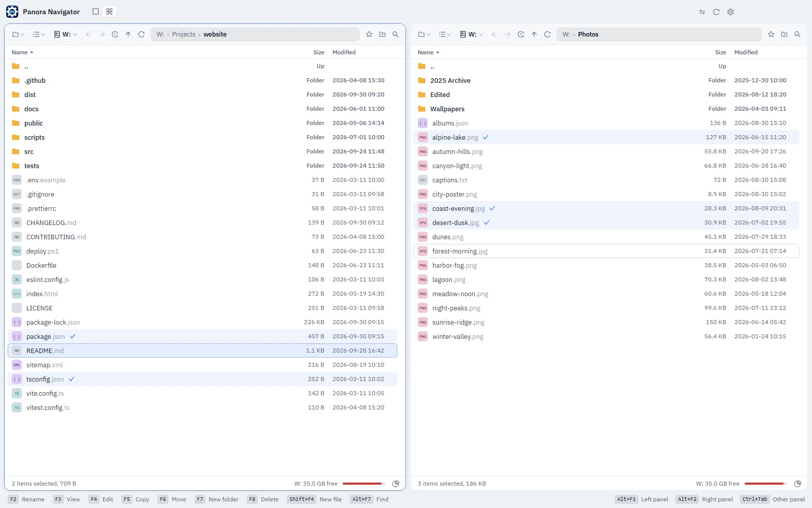
Task: Open history in left panel toolbar
Action: 115,35
